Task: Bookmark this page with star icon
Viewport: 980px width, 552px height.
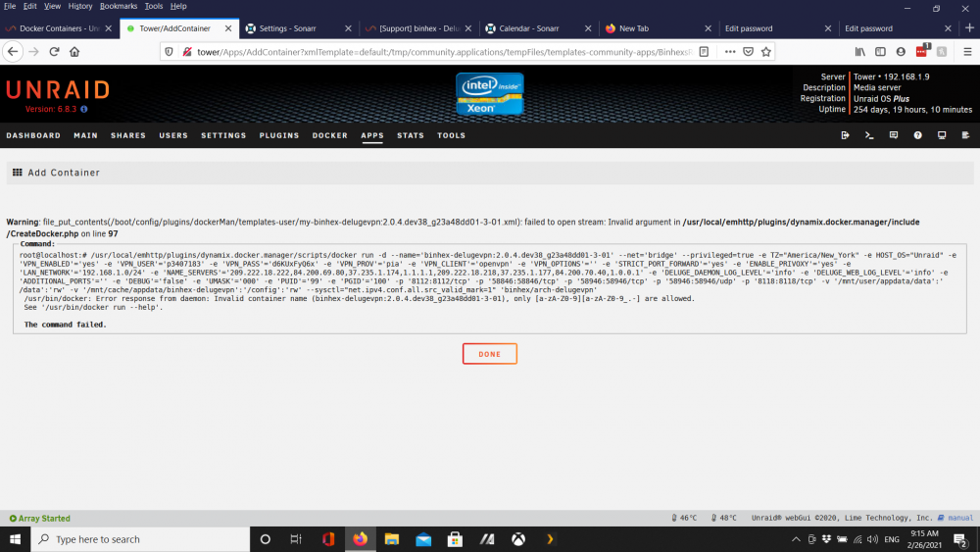Action: 766,52
